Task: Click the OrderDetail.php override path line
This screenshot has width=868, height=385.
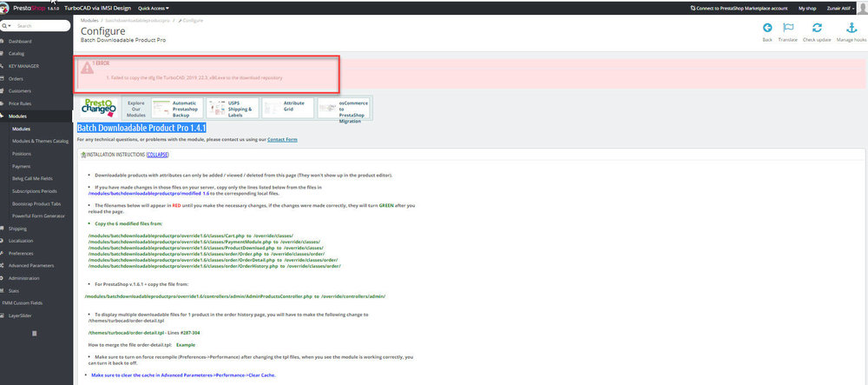Action: (x=214, y=260)
